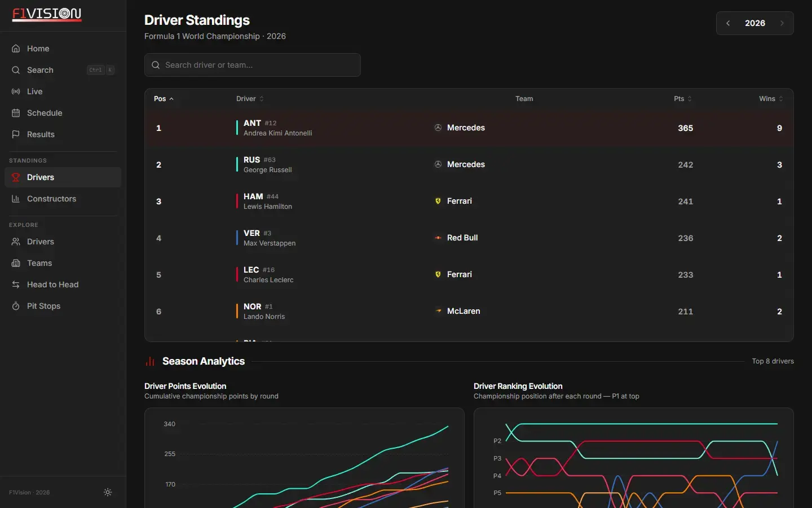
Task: Open the Home page
Action: click(63, 49)
